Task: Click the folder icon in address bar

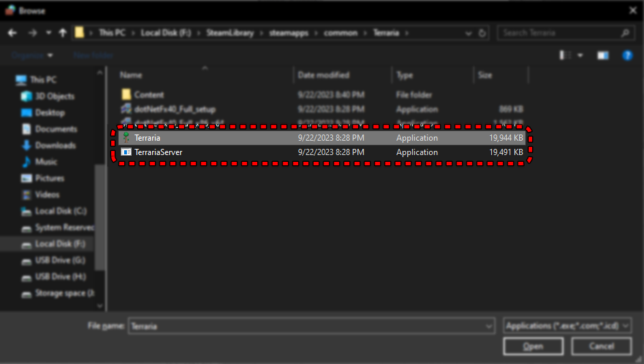Action: point(80,33)
